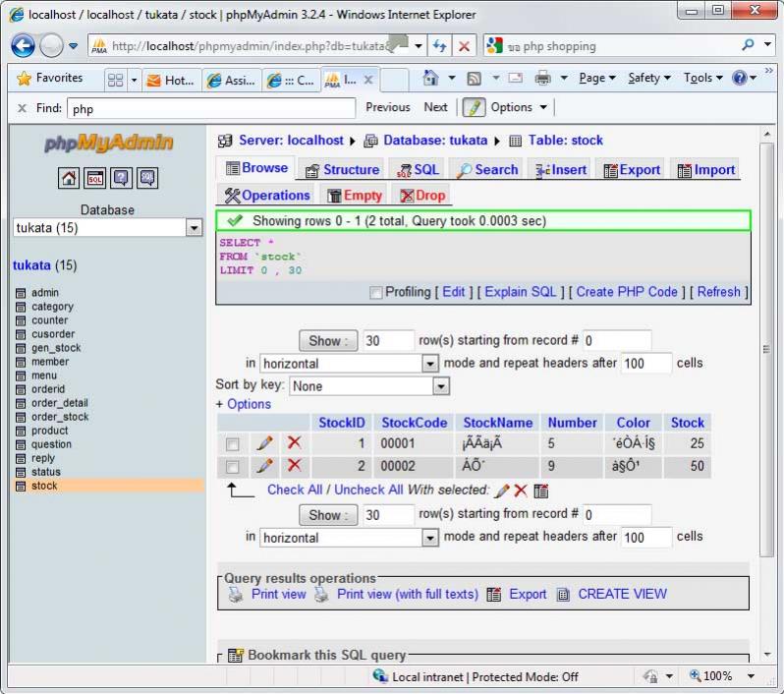Open the address bar dropdown arrow

click(x=418, y=46)
